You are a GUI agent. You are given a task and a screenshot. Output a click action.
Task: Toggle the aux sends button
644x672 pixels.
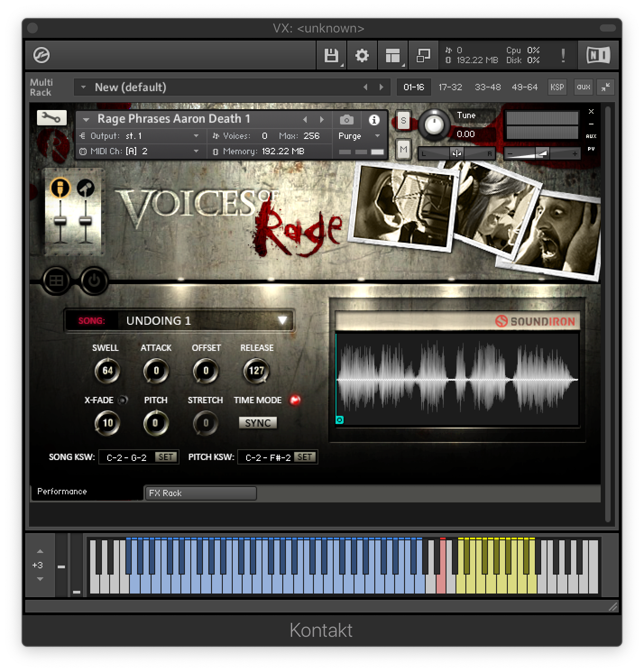[x=583, y=87]
